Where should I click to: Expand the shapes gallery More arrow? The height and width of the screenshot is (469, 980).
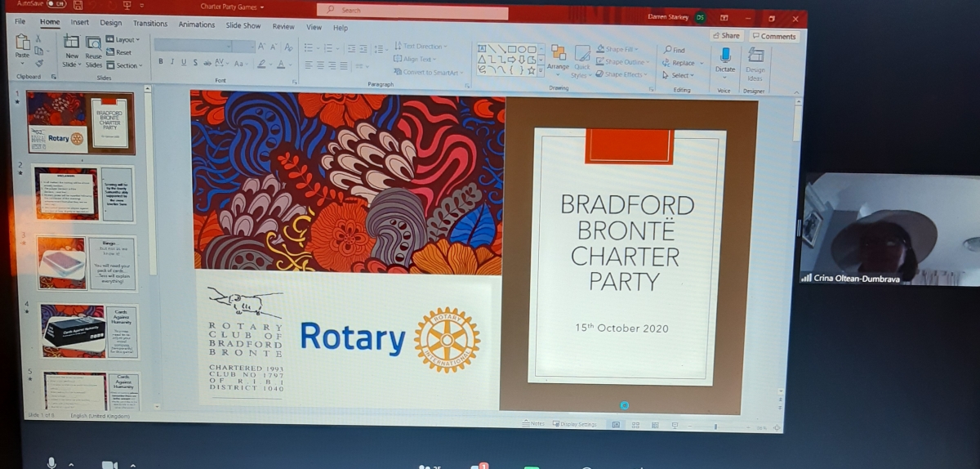[x=541, y=71]
